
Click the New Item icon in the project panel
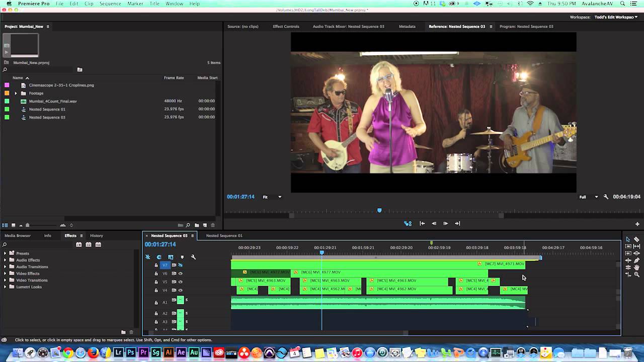tap(205, 225)
